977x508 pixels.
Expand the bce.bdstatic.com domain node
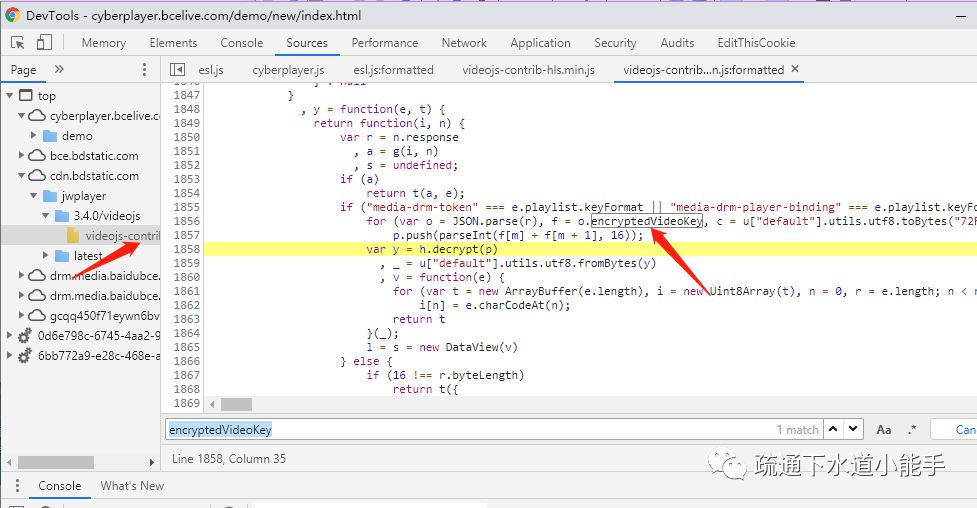(21, 155)
